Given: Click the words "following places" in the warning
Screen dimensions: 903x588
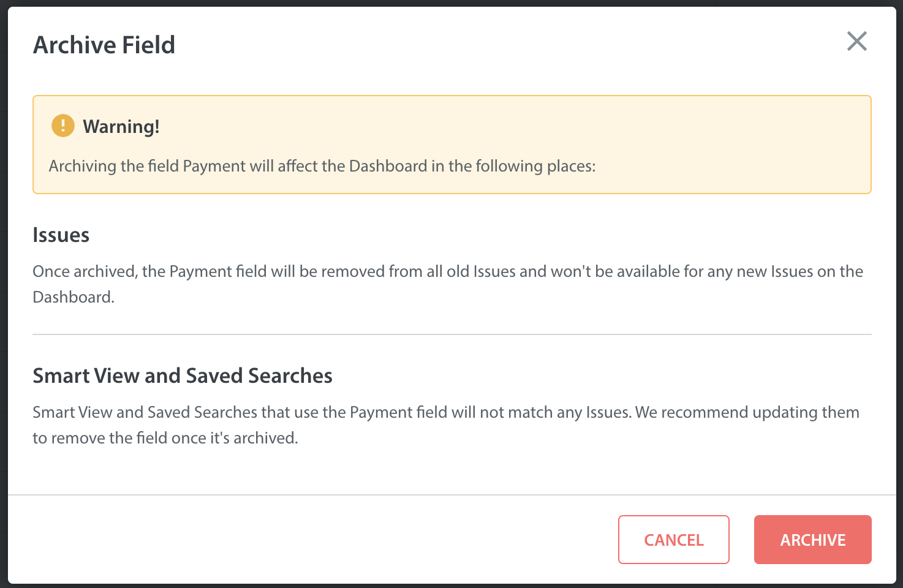Looking at the screenshot, I should (x=535, y=166).
